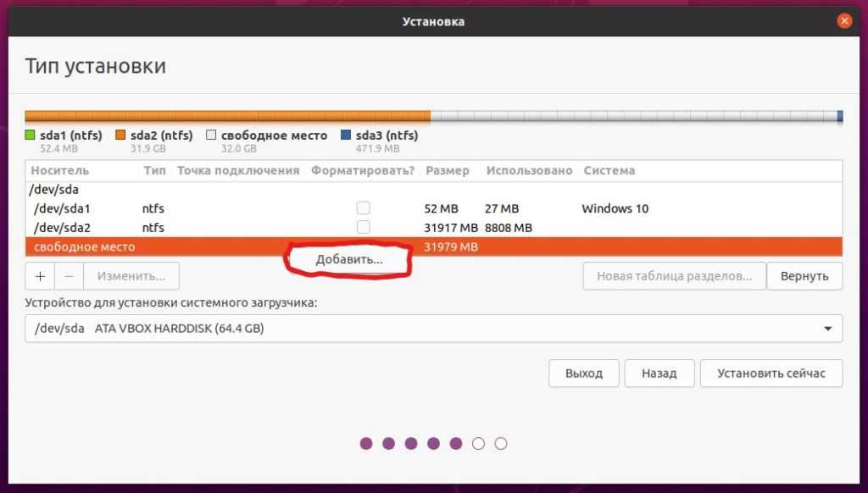Toggle format checkbox for /dev/sda2
This screenshot has height=493, width=868.
[x=363, y=227]
